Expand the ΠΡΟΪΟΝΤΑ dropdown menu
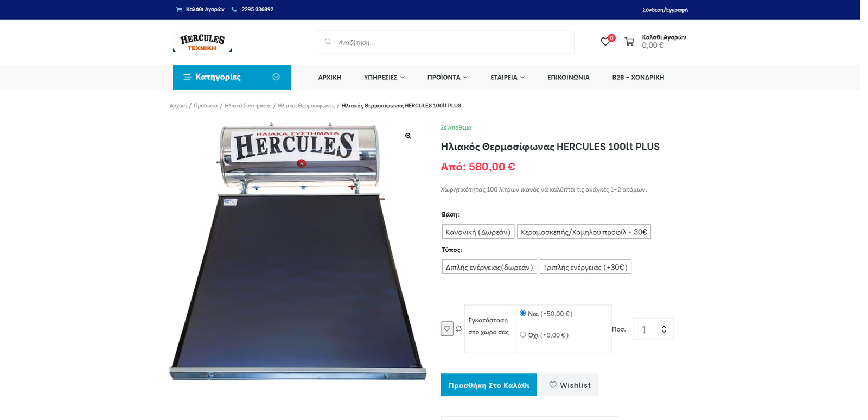868x420 pixels. (447, 78)
